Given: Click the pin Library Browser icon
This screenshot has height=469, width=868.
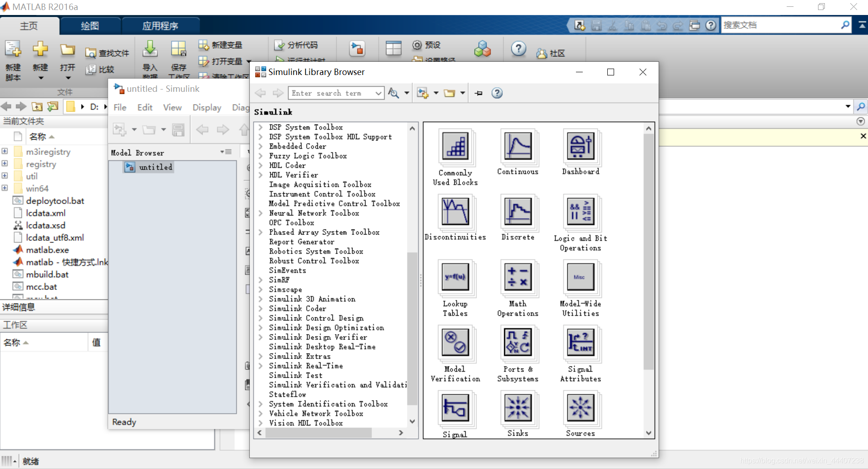Looking at the screenshot, I should pos(479,93).
